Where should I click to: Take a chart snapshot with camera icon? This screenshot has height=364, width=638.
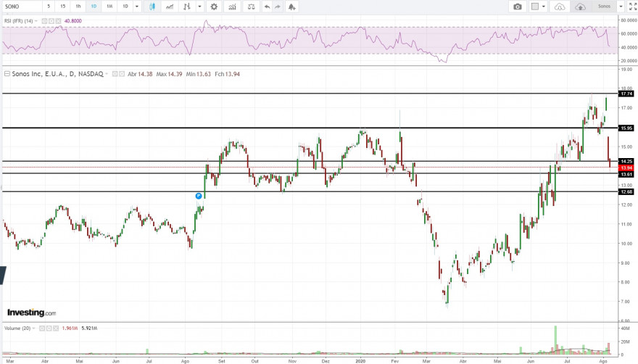coord(517,7)
